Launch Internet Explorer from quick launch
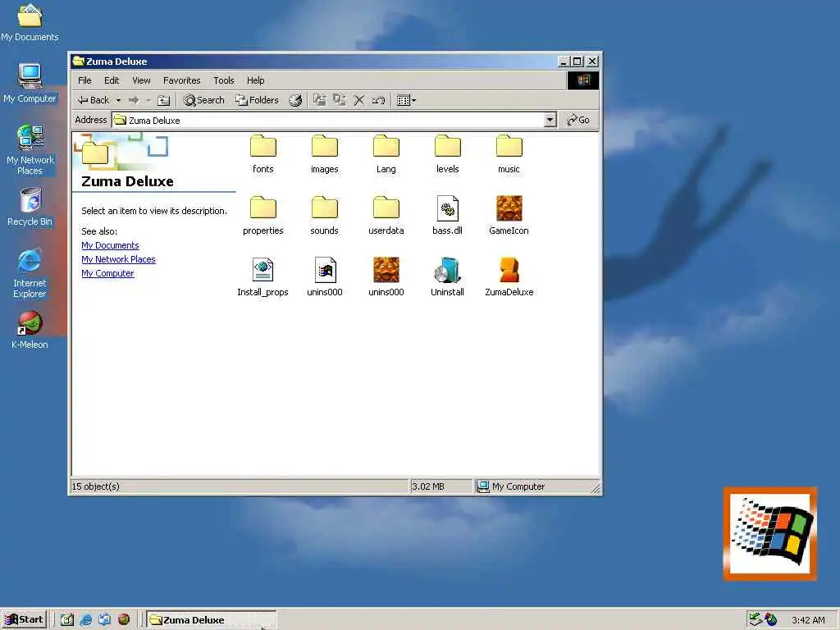This screenshot has width=840, height=630. [85, 620]
